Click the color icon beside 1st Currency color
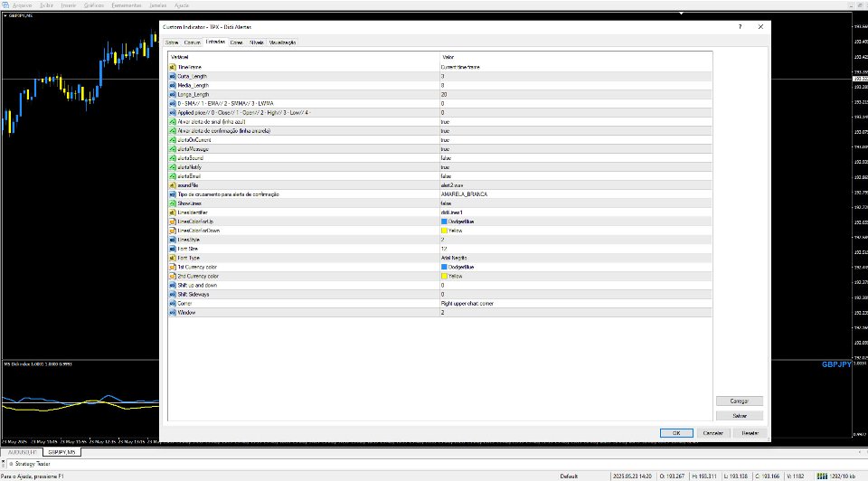The image size is (868, 481). click(x=173, y=267)
